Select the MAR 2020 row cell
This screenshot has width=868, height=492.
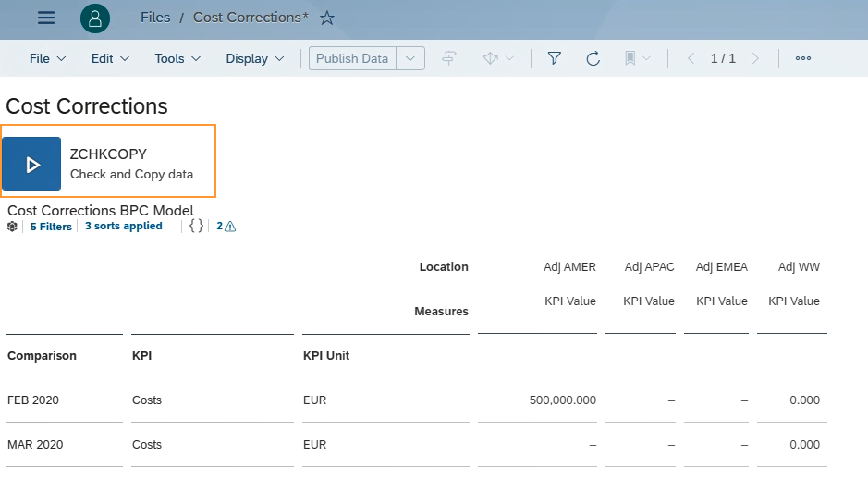[35, 444]
